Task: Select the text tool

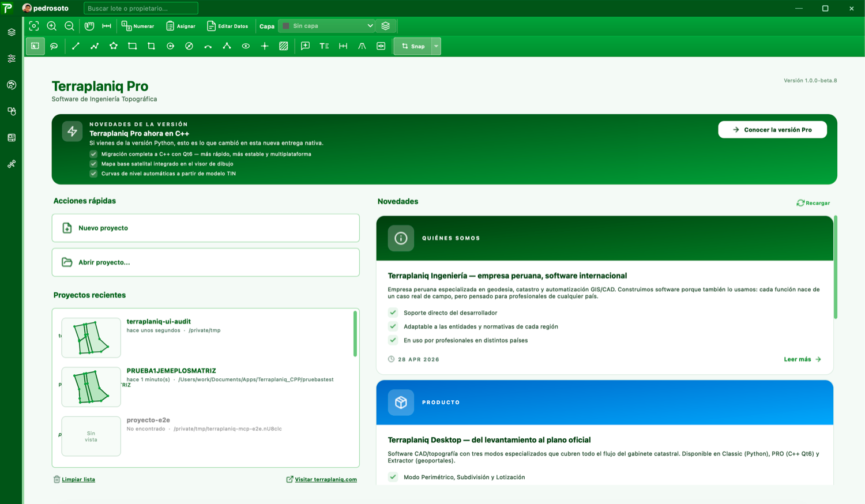Action: [x=324, y=46]
